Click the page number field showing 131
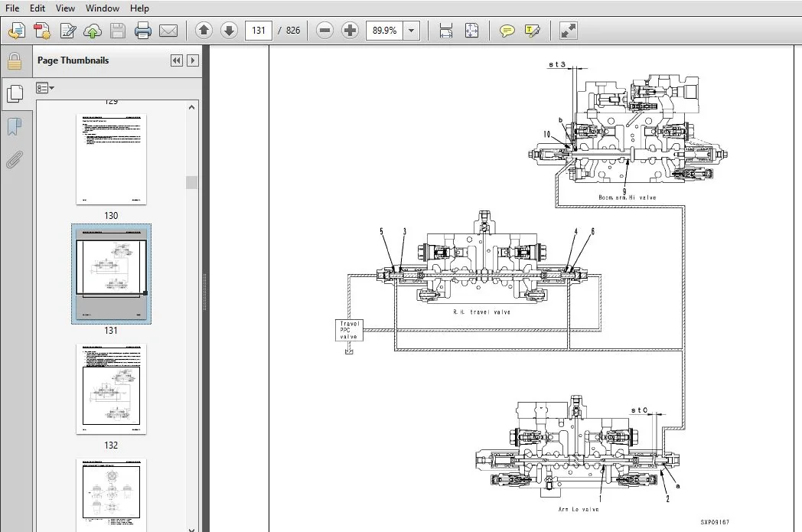Viewport: 802px width, 532px height. click(259, 30)
